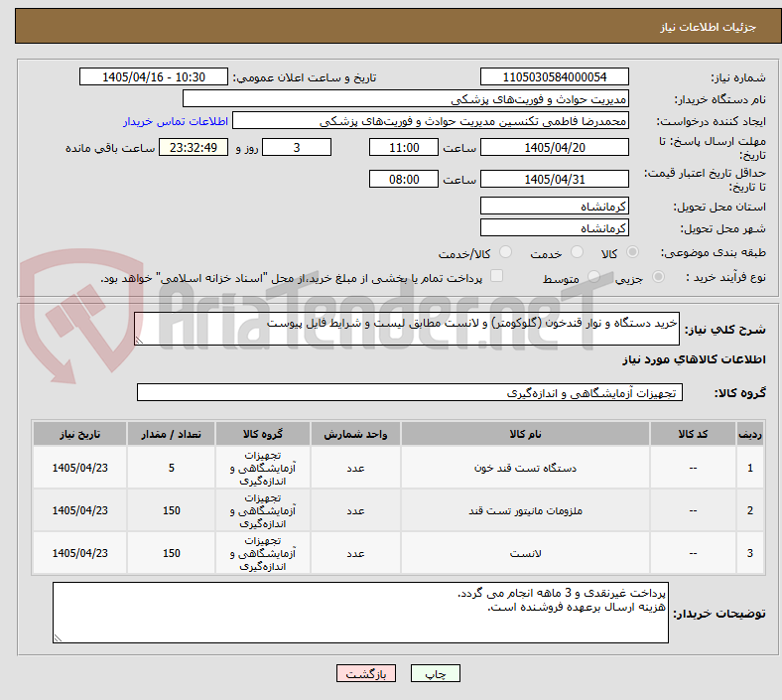This screenshot has height=700, width=782.
Task: Click the delivery province کرمانشاه field
Action: 555,206
